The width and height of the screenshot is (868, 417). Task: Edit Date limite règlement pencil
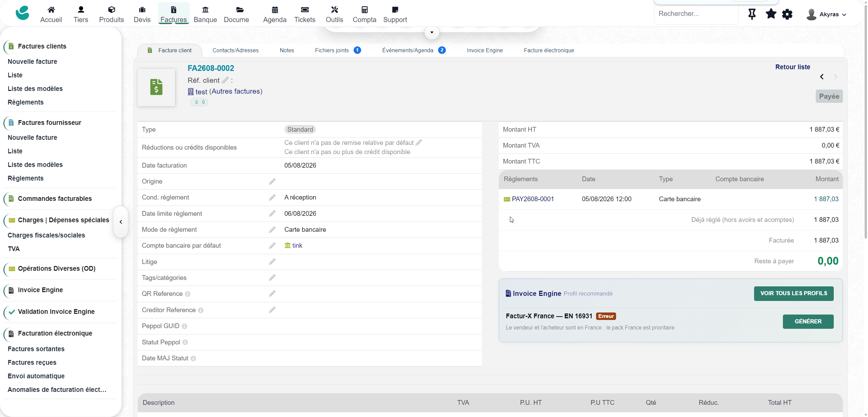pyautogui.click(x=272, y=213)
